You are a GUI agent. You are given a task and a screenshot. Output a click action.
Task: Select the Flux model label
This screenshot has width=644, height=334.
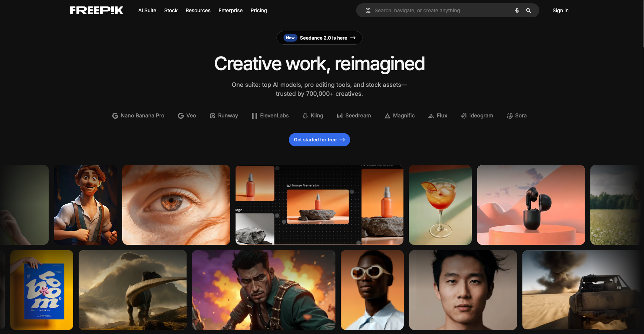pyautogui.click(x=442, y=116)
